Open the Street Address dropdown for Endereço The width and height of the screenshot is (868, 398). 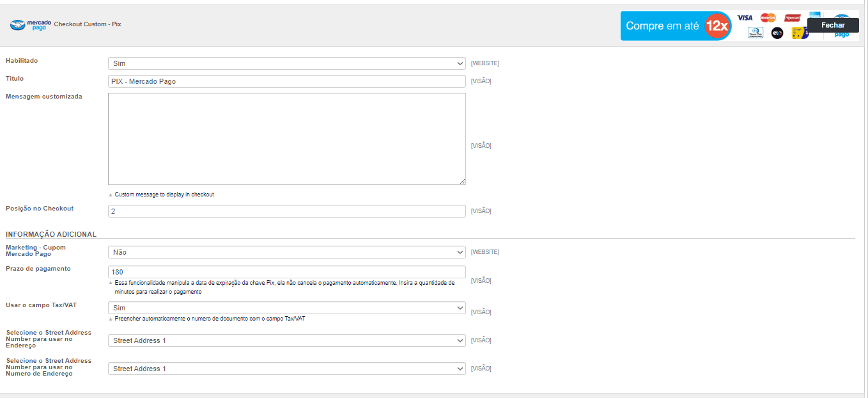(x=287, y=340)
